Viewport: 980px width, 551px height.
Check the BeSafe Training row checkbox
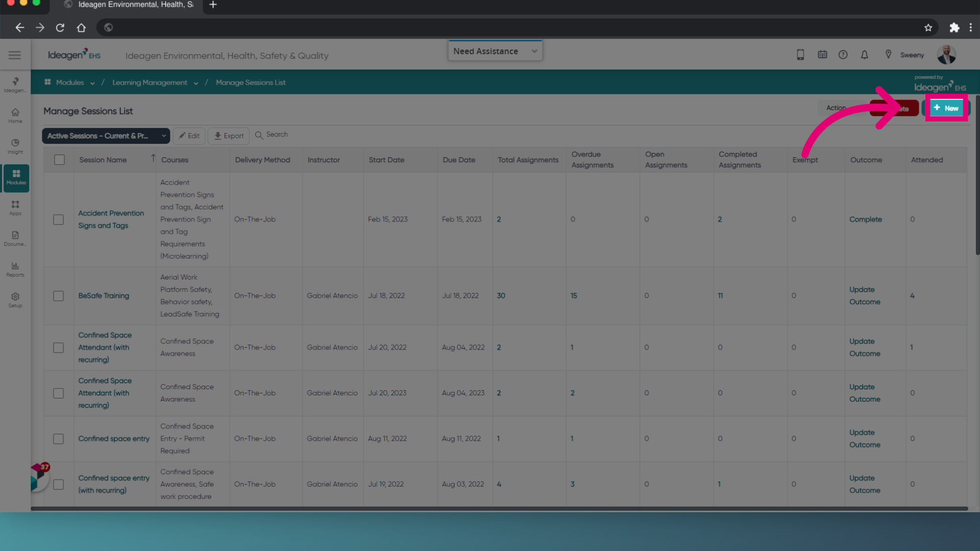point(59,296)
